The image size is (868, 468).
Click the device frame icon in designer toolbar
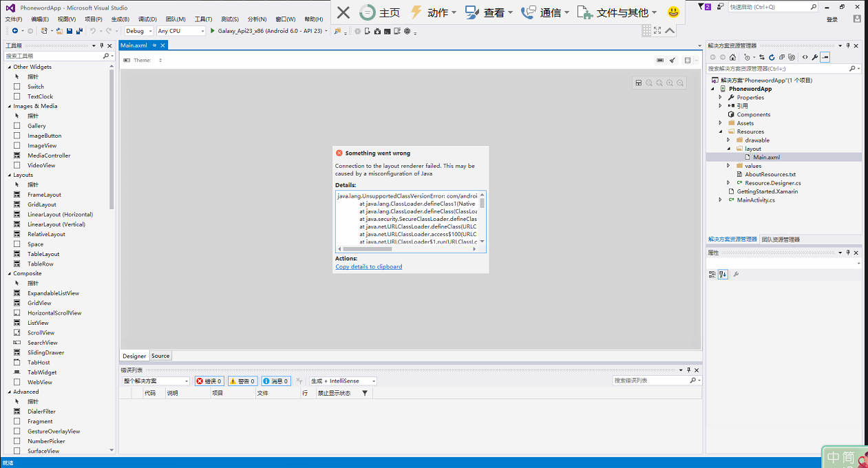(x=660, y=61)
